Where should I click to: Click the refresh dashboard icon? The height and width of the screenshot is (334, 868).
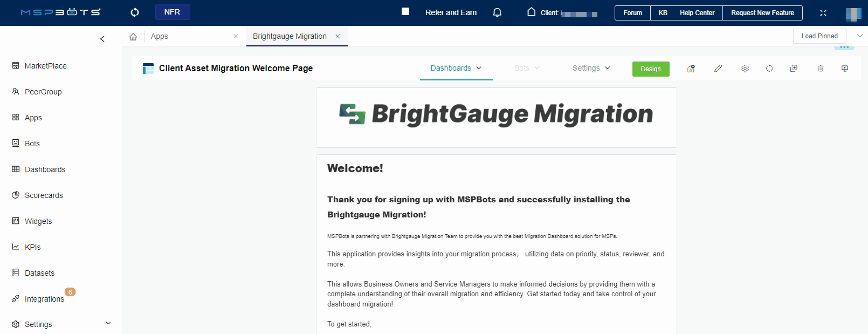tap(769, 69)
